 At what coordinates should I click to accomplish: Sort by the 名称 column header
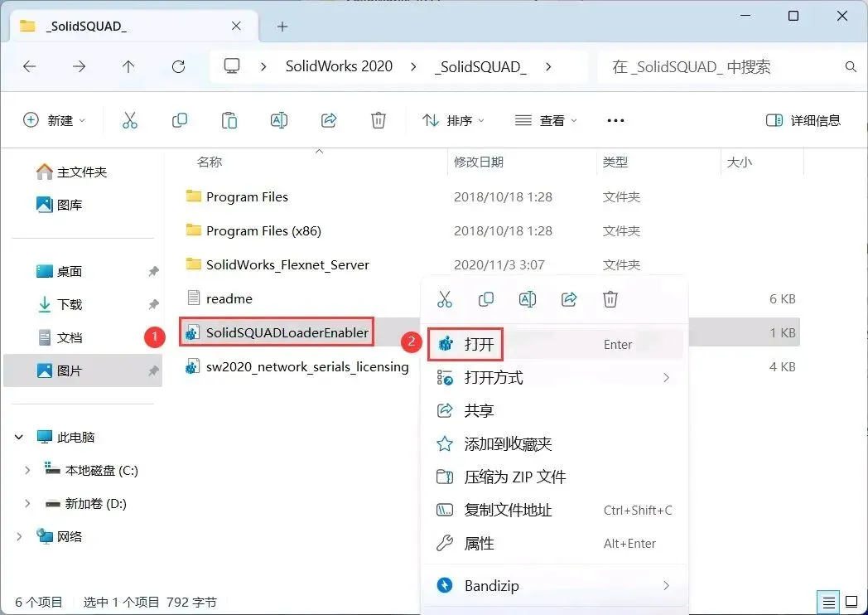point(210,162)
